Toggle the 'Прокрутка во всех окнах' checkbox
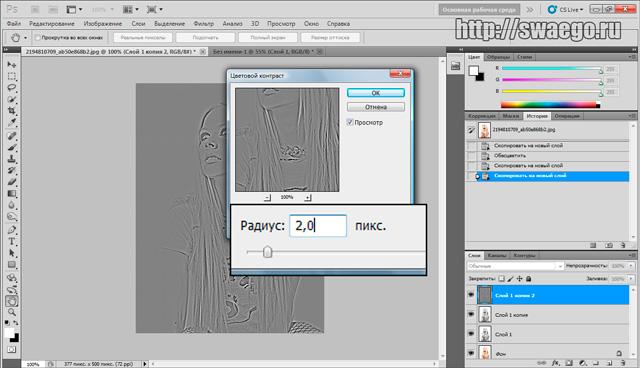640x368 pixels. click(37, 38)
